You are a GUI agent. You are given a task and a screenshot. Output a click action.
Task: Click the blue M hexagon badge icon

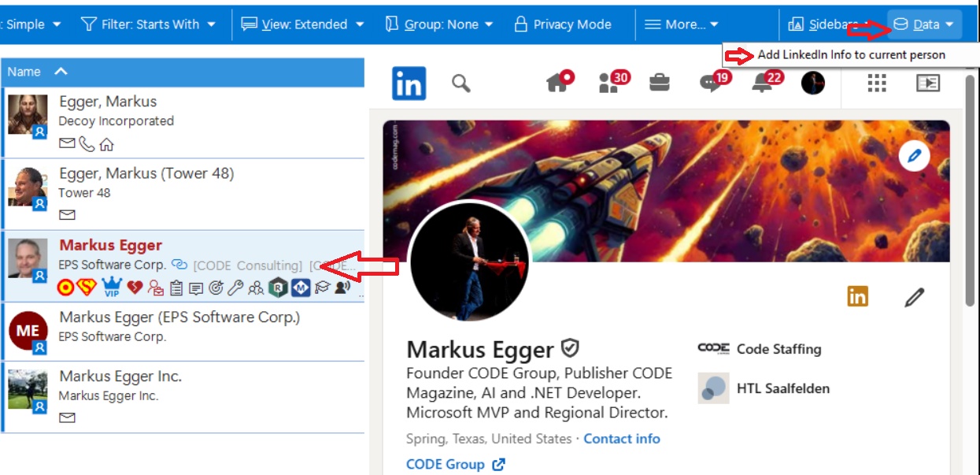pyautogui.click(x=301, y=288)
